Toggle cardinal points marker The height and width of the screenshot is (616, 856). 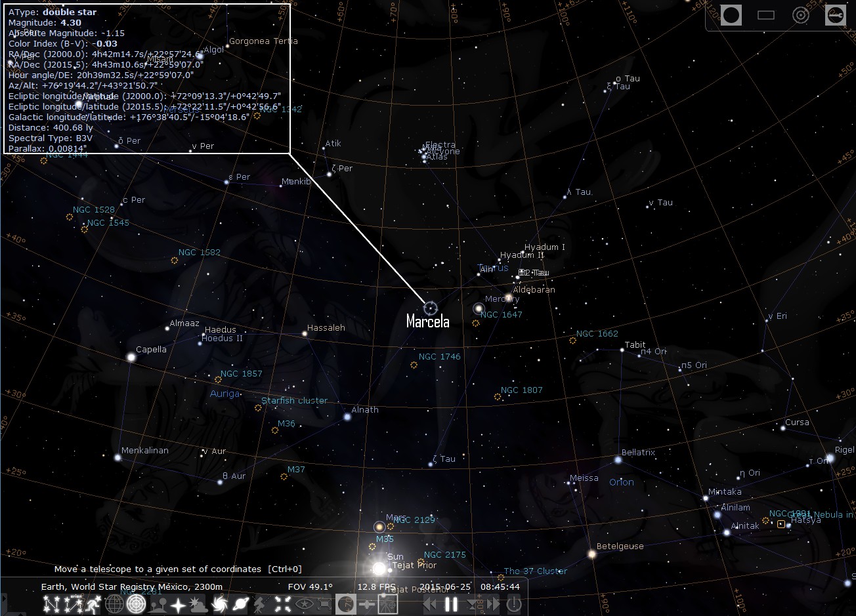tap(178, 604)
